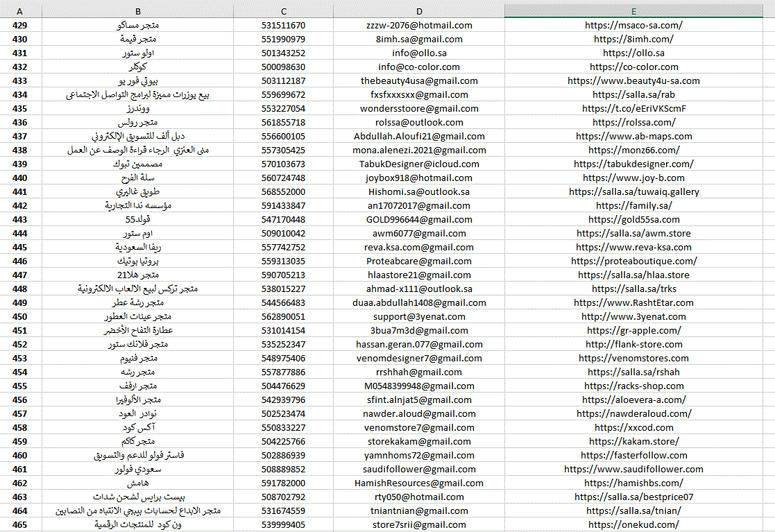Select cell thebeauty4usa@gmail.com

[x=419, y=80]
